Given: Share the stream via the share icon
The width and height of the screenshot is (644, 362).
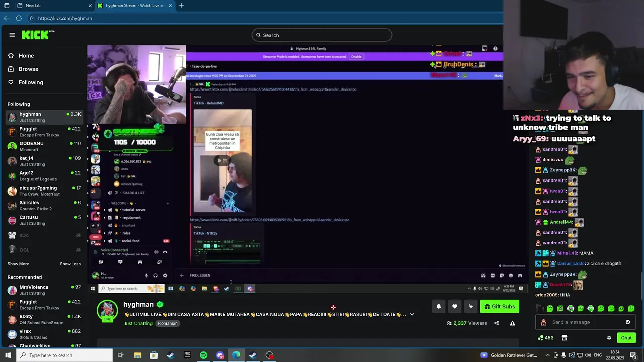Looking at the screenshot, I should (x=496, y=323).
